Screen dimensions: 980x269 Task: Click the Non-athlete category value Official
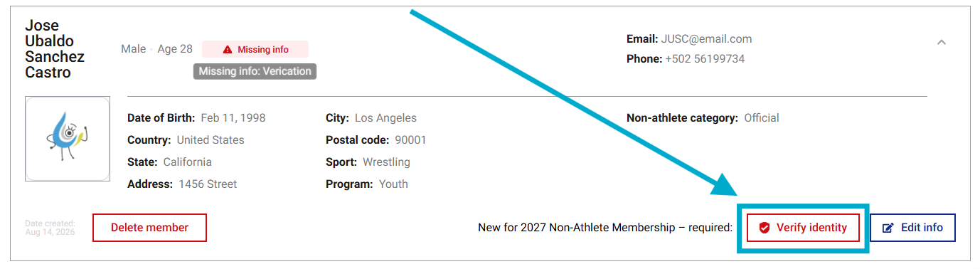(x=762, y=118)
